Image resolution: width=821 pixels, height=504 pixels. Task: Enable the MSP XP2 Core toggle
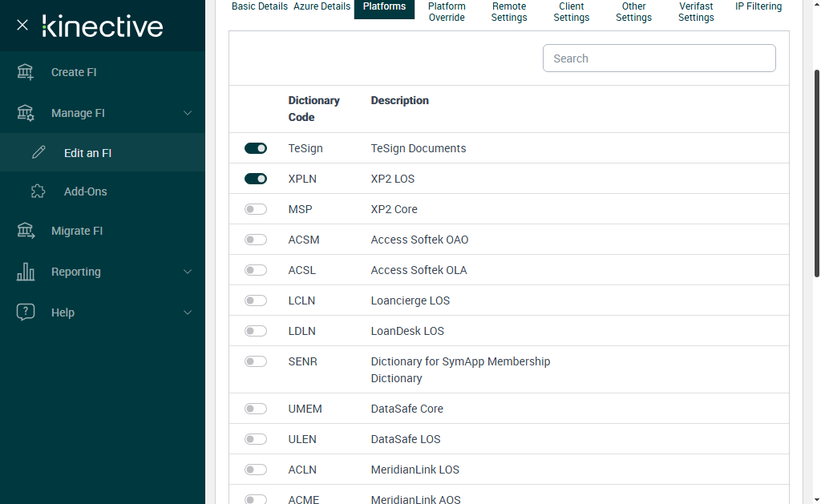256,209
